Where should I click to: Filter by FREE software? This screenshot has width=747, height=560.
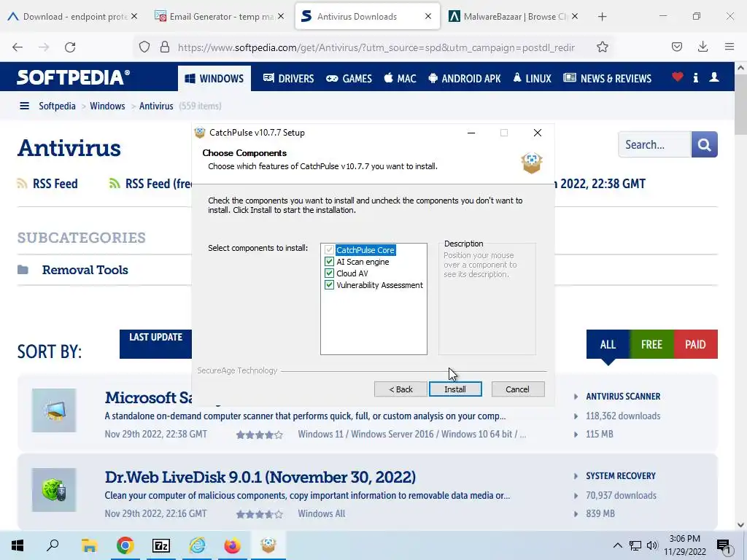point(651,344)
